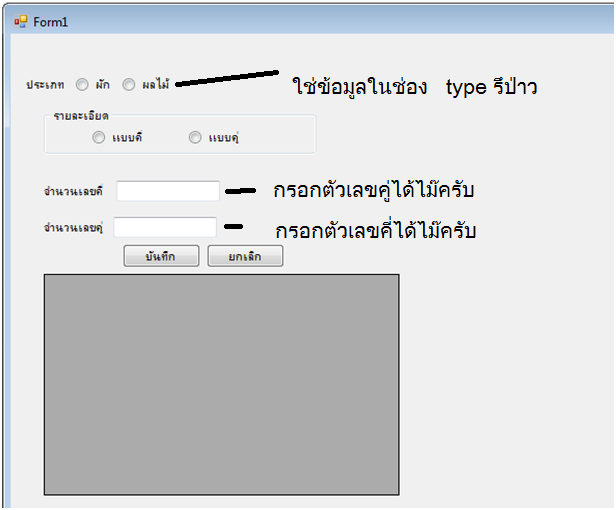The height and width of the screenshot is (510, 616).
Task: Click the Form1 title text
Action: click(x=50, y=22)
